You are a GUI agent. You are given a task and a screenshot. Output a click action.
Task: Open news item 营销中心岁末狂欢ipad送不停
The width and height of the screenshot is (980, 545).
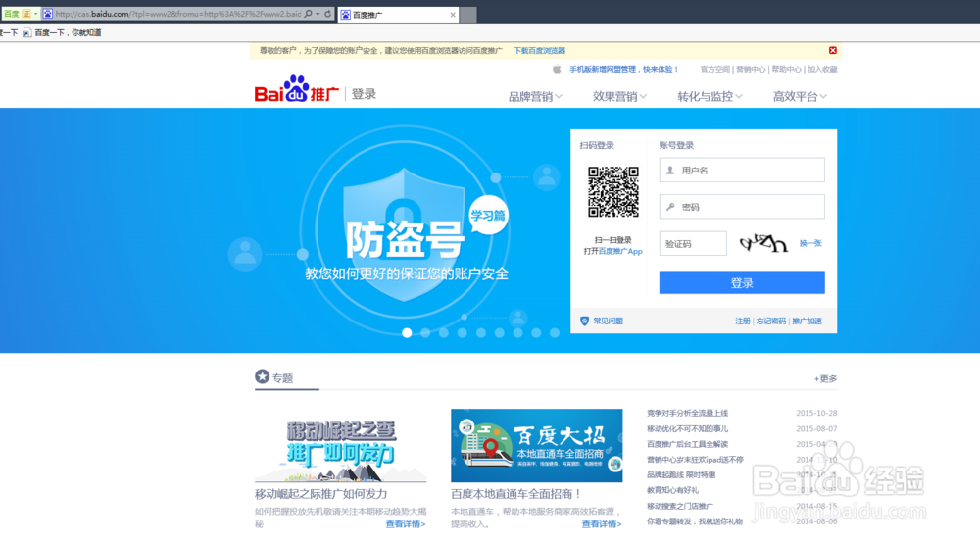coord(695,460)
